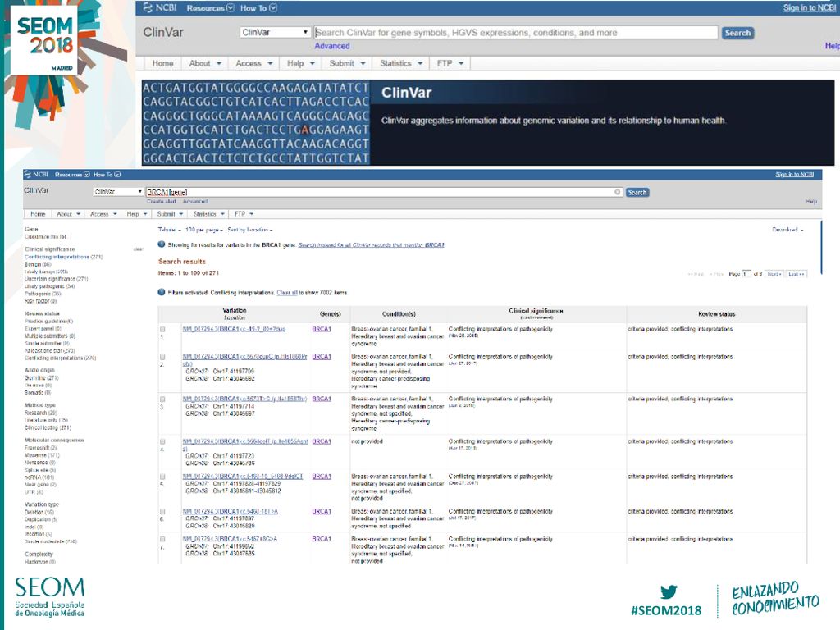Tick the checkbox for result row 2
Screen dimensions: 840x630
(162, 358)
